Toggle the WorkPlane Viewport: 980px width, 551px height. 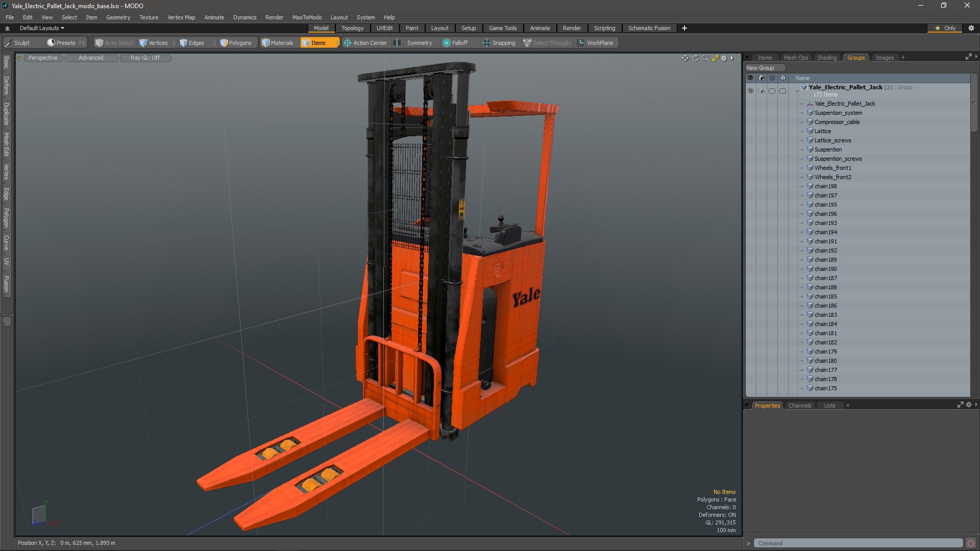pyautogui.click(x=596, y=43)
